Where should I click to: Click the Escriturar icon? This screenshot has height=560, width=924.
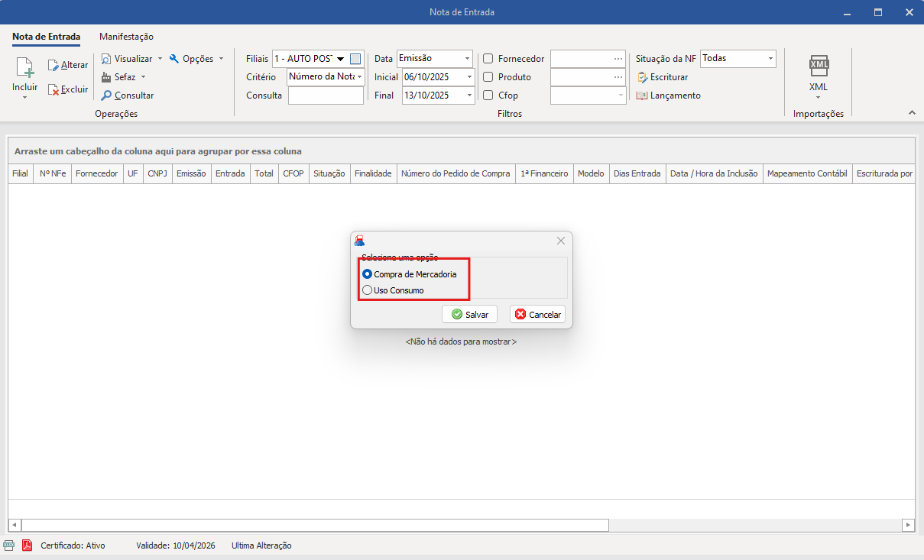click(x=643, y=77)
